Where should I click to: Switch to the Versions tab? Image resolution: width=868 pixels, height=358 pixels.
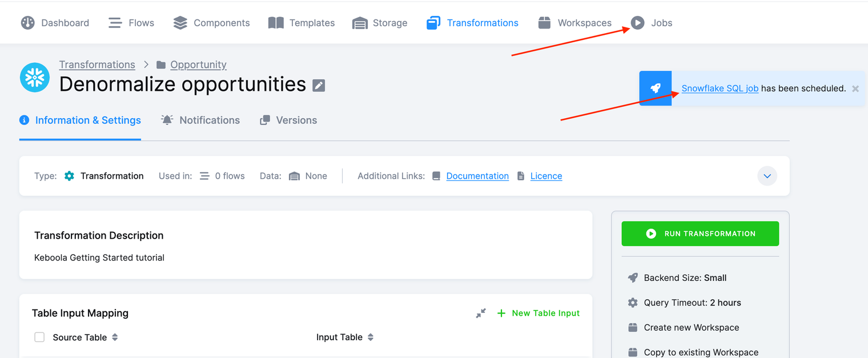(288, 120)
